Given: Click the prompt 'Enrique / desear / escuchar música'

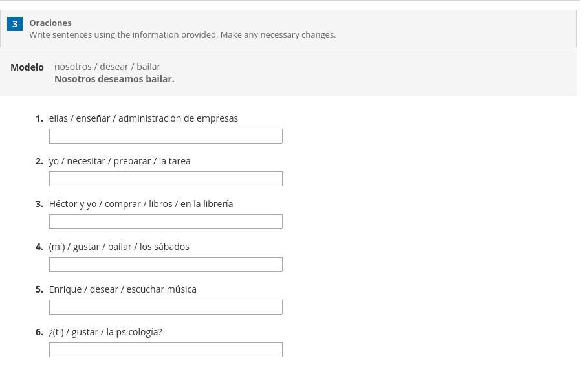Looking at the screenshot, I should (x=123, y=289).
